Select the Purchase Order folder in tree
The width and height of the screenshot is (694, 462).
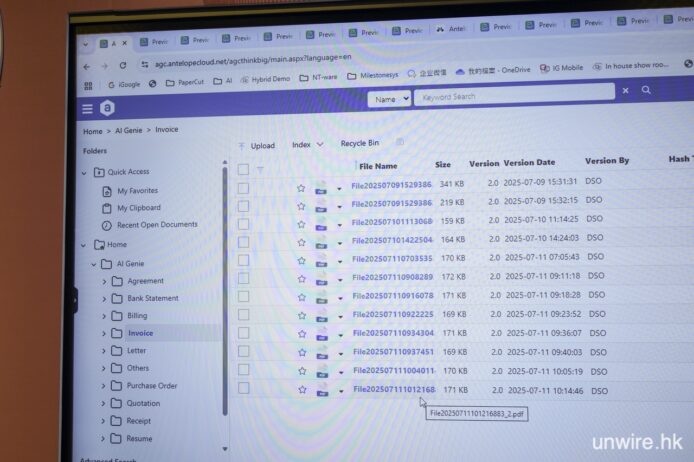tap(152, 386)
